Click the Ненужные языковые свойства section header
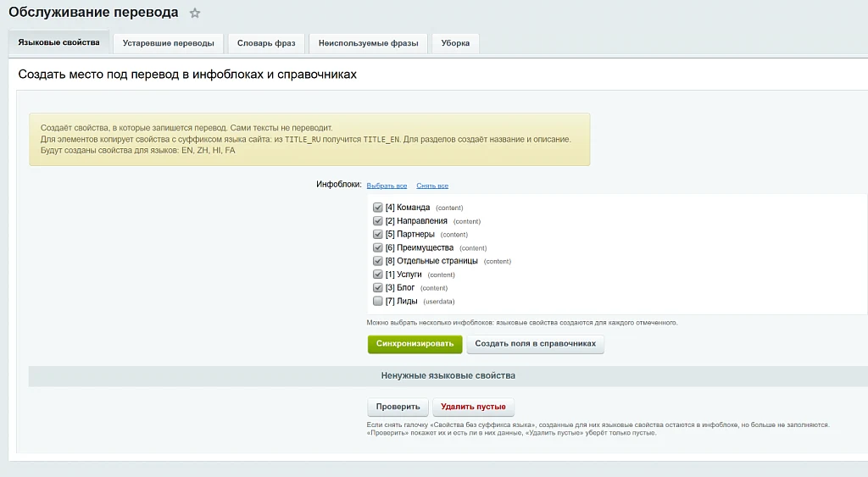Viewport: 868px width, 477px height. coord(448,375)
